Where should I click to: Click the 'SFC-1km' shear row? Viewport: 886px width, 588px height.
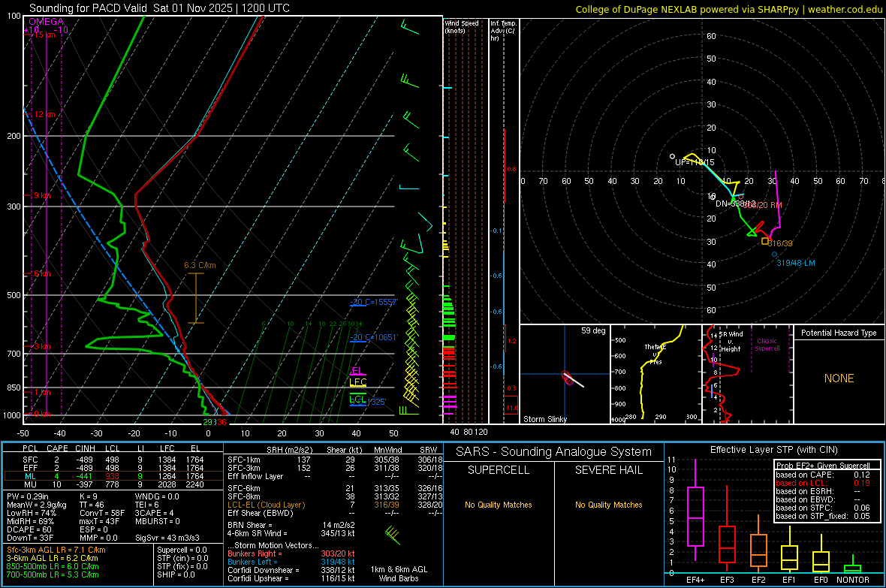tap(335, 460)
